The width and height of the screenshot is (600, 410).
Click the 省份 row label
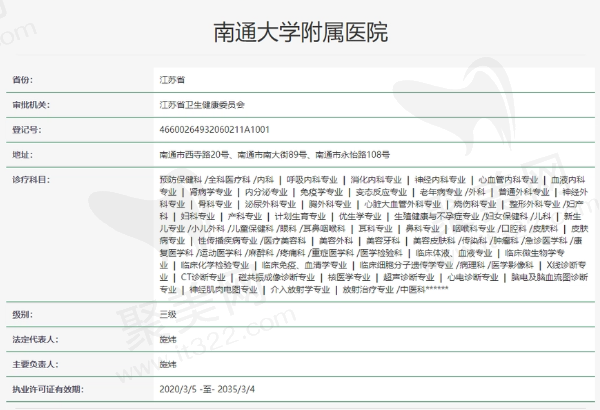tap(23, 80)
